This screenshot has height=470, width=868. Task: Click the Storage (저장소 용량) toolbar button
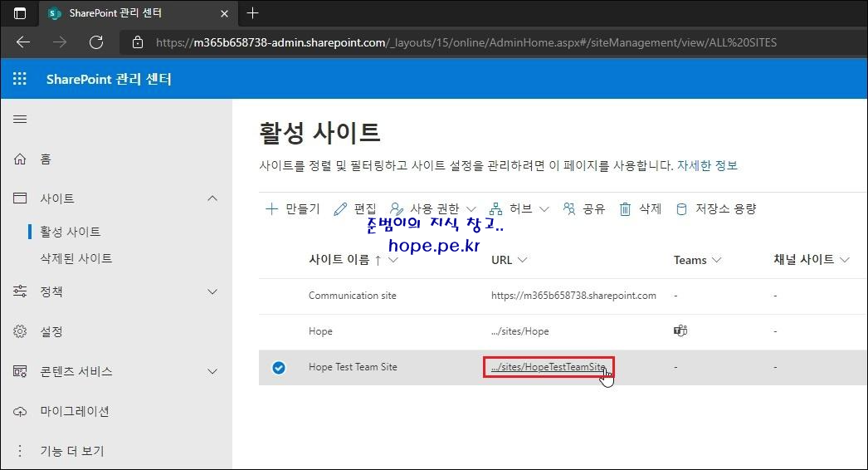[716, 209]
